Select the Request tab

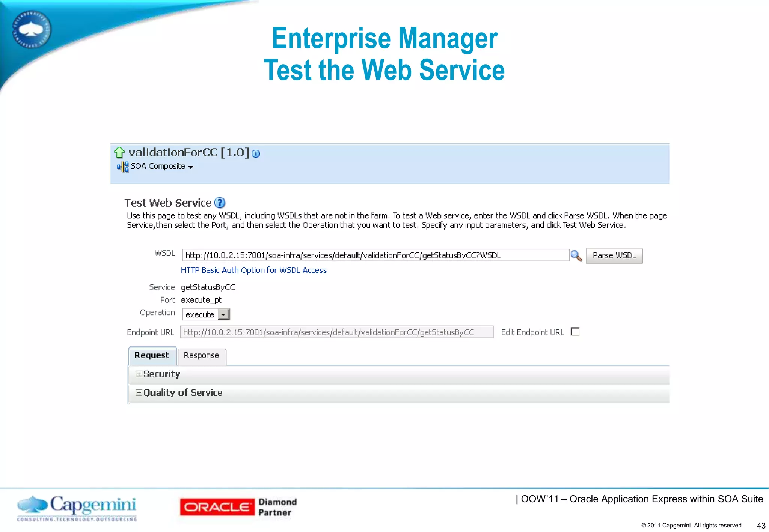[152, 356]
